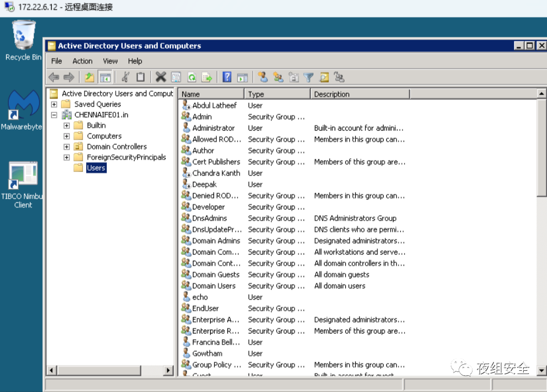Open Help with the question mark icon
This screenshot has height=392, width=547.
[x=227, y=77]
